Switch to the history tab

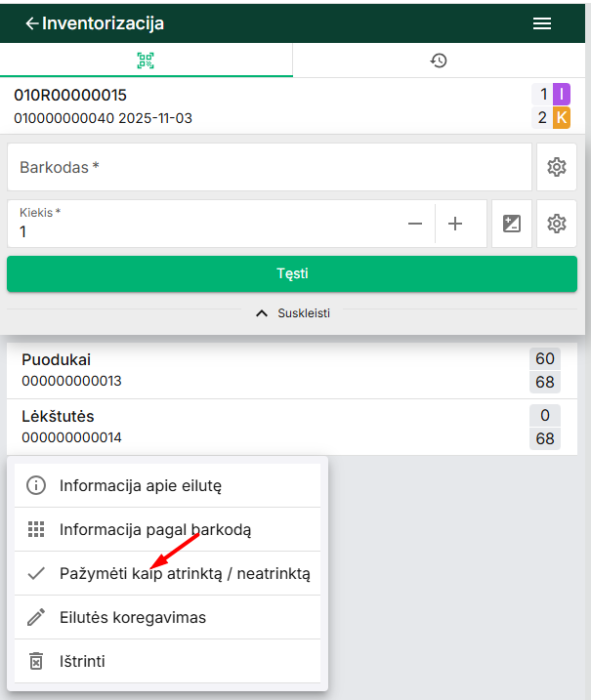pos(439,61)
